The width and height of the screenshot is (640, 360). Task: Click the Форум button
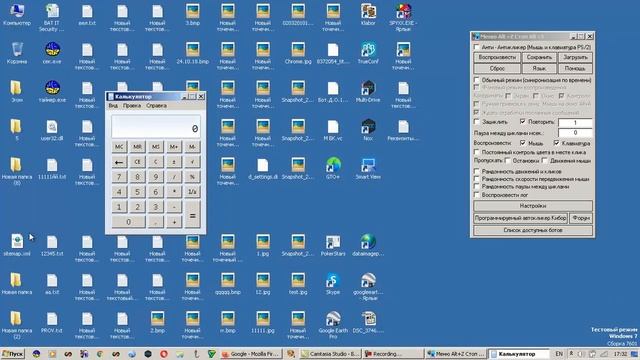[x=581, y=218]
